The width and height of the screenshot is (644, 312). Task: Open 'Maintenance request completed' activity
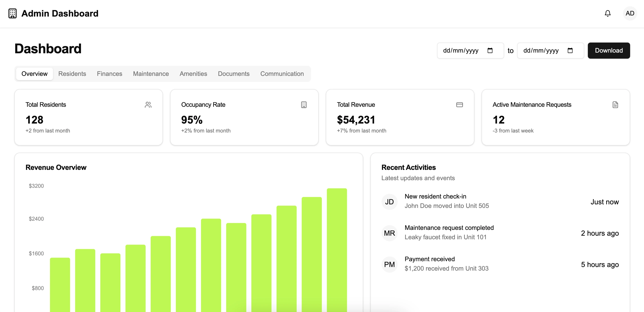click(449, 227)
